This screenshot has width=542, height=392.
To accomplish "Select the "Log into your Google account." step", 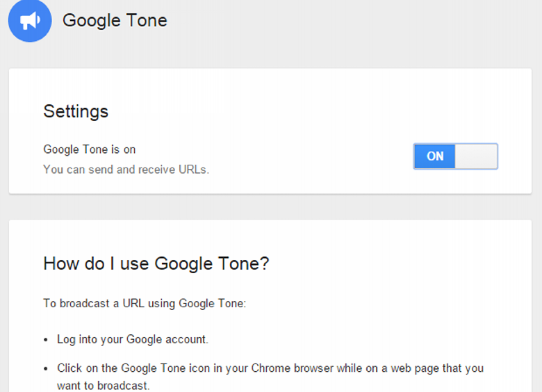I will (133, 339).
